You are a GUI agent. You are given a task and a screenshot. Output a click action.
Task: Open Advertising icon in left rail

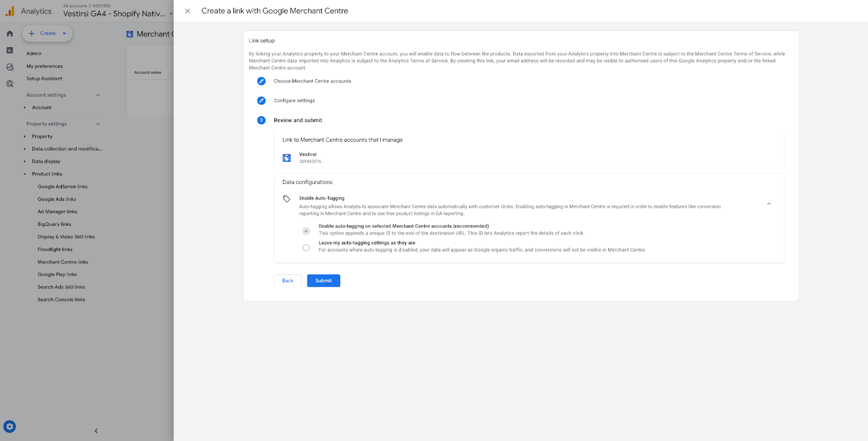coord(10,84)
